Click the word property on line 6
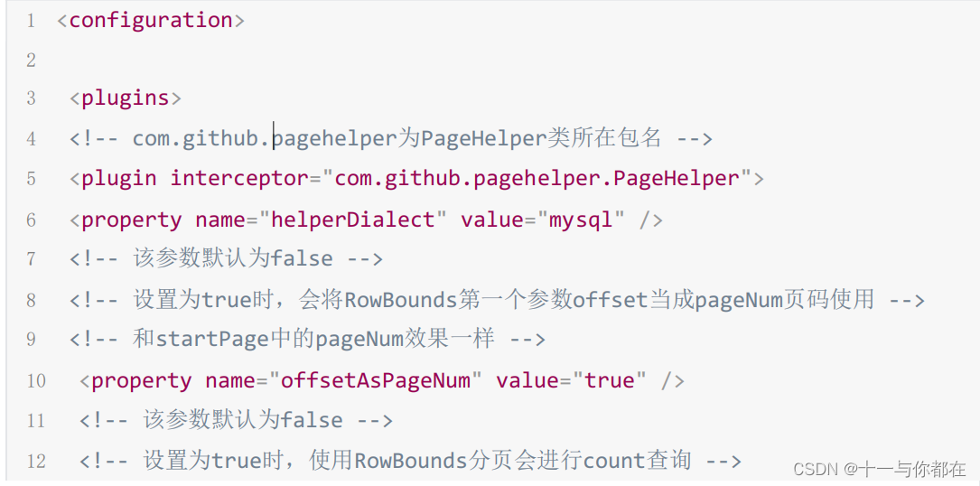980x486 pixels. (132, 220)
